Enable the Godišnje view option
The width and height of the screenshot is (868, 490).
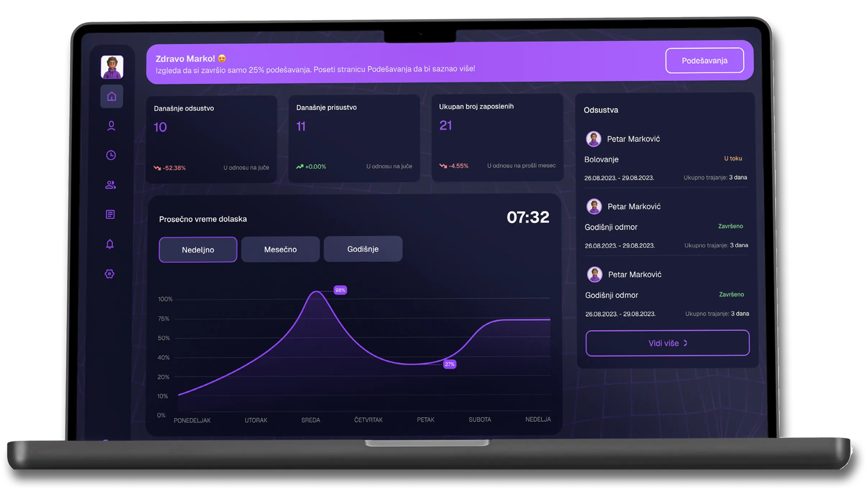click(x=363, y=248)
